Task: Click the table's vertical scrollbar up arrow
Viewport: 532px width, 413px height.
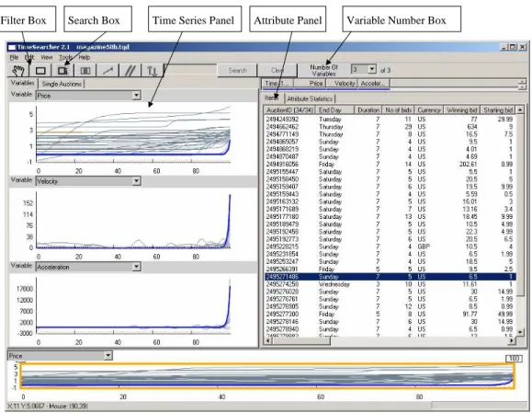Action: tap(520, 109)
